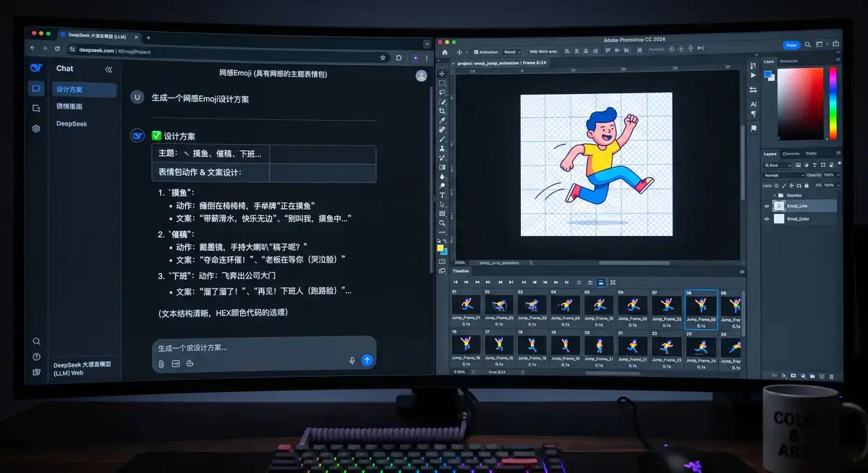Click the send arrow button in chat box
Screen dimensions: 868x473
coord(367,360)
